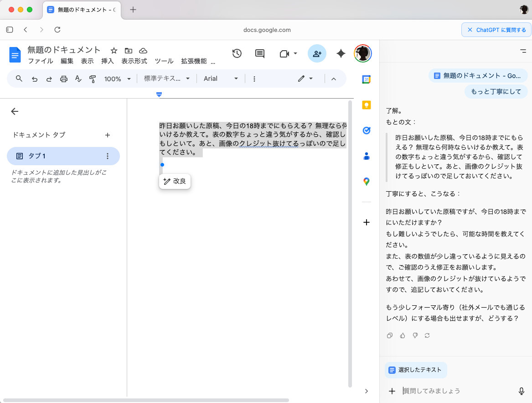The image size is (532, 403).
Task: Open the 100% zoom dropdown
Action: [x=117, y=79]
